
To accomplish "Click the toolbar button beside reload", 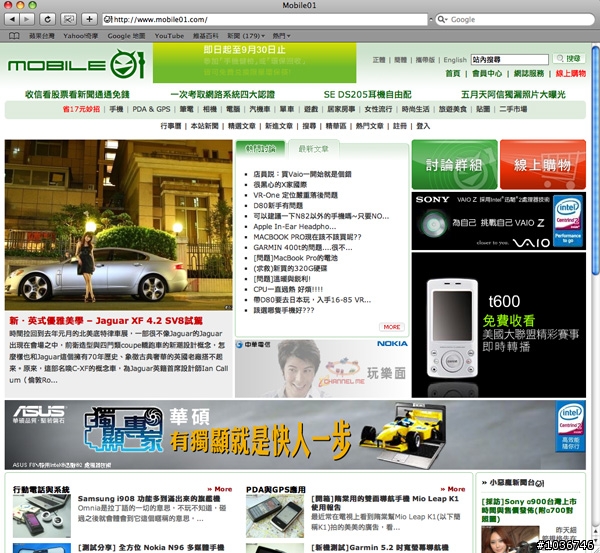I will [x=68, y=19].
